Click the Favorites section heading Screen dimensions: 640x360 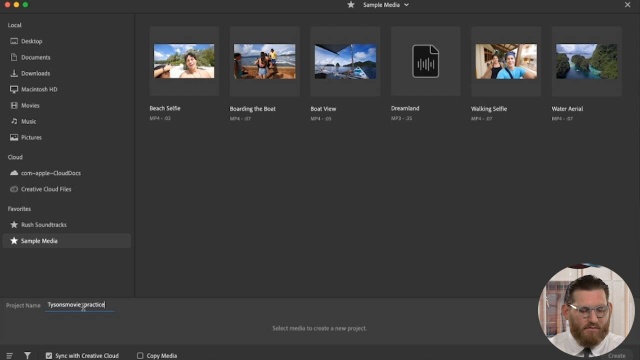pos(19,209)
